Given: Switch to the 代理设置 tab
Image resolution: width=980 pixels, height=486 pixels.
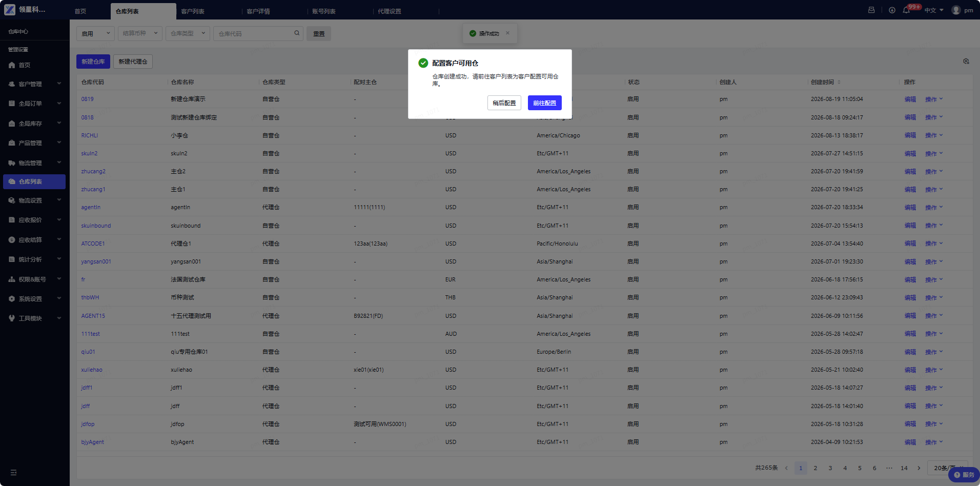Looking at the screenshot, I should tap(390, 11).
